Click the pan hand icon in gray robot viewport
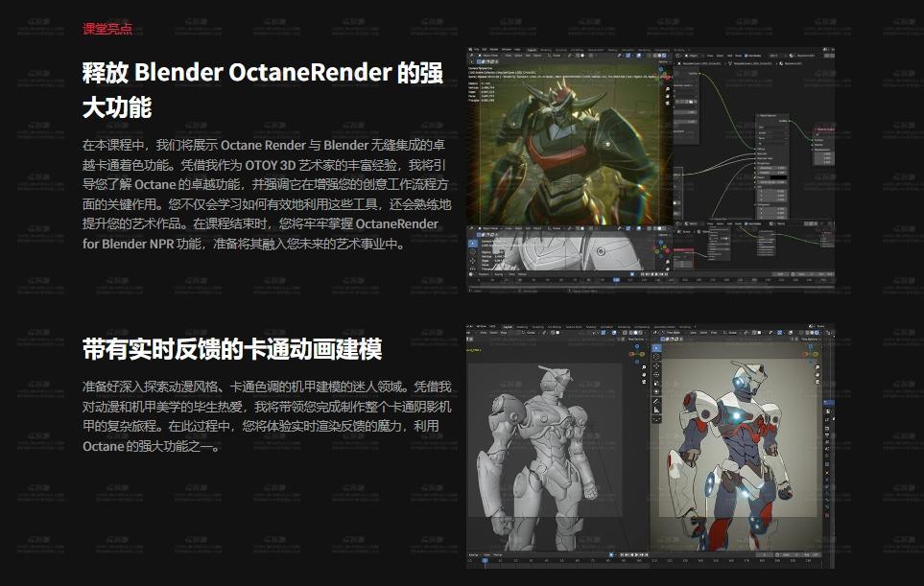This screenshot has width=924, height=586. coord(644,375)
